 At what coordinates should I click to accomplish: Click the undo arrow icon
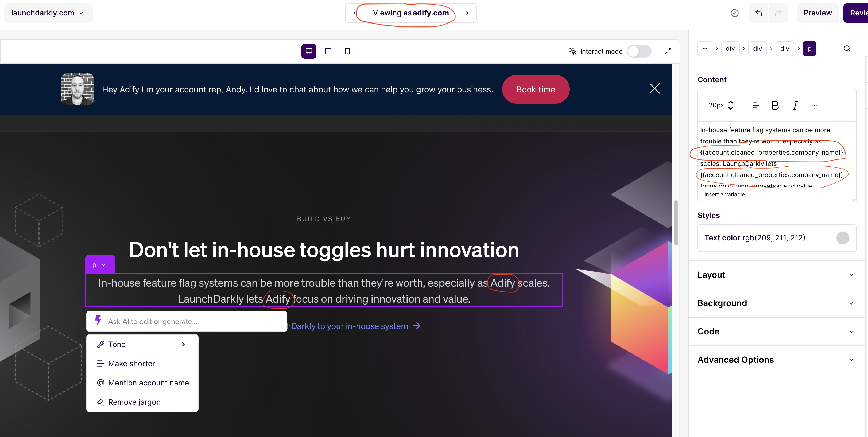coord(758,13)
